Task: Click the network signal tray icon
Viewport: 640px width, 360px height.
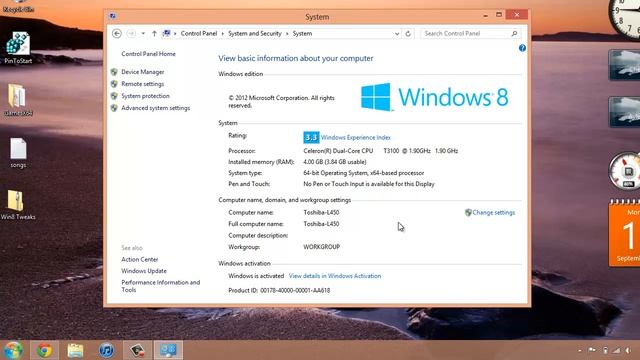Action: [616, 350]
